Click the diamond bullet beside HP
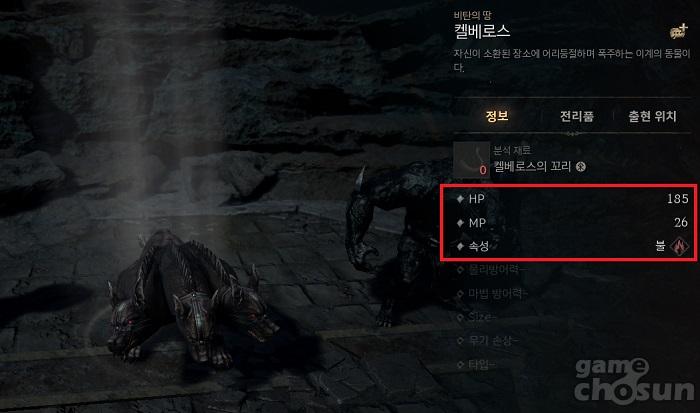700x413 pixels. point(460,199)
